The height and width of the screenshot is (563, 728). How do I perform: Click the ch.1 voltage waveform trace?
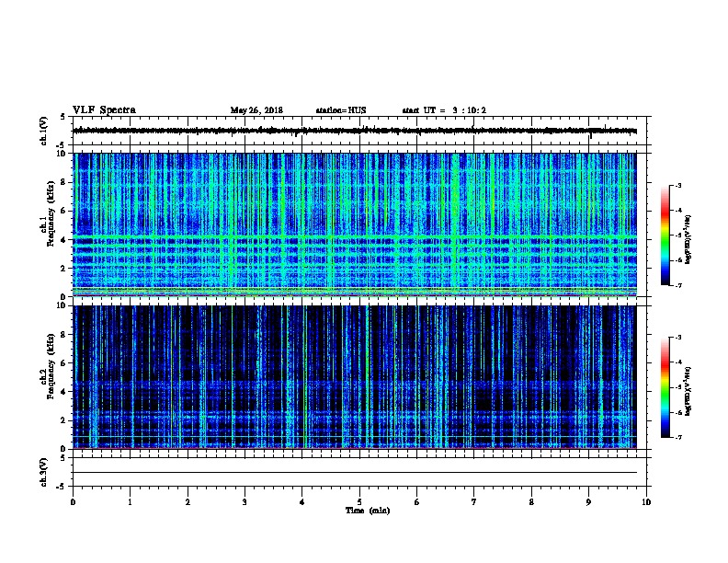(x=355, y=131)
